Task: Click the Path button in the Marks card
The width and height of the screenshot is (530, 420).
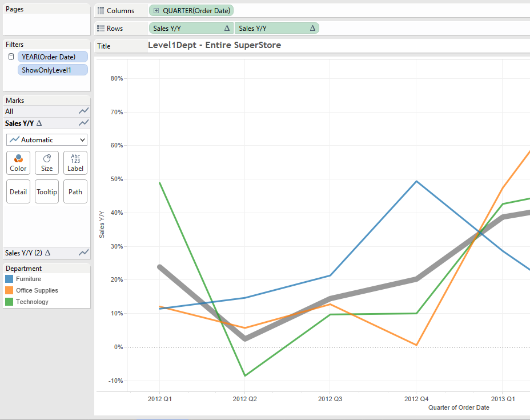Action: click(x=75, y=191)
